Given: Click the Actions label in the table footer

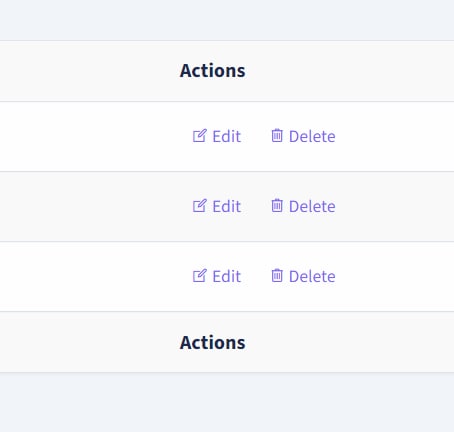Looking at the screenshot, I should coord(213,343).
